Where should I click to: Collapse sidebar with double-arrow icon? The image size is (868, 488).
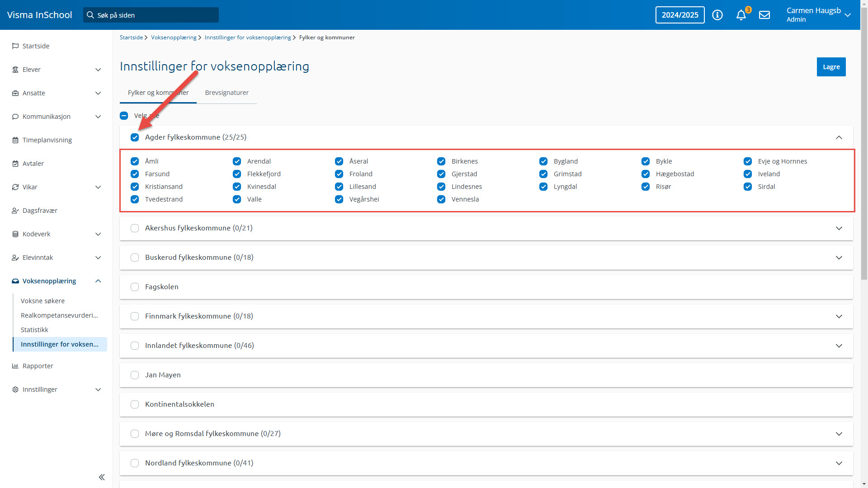tap(102, 477)
